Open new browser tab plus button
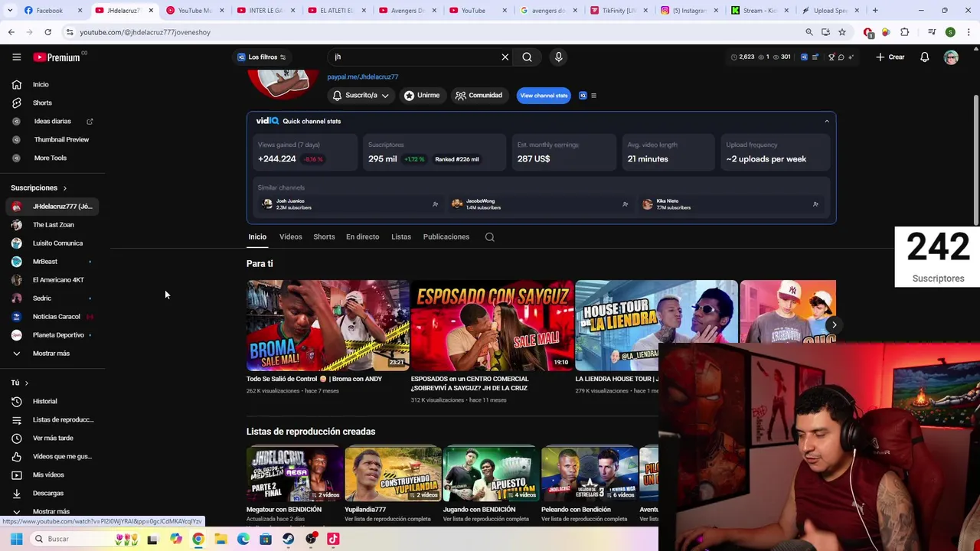Screen dimensions: 980x551 coord(875,11)
